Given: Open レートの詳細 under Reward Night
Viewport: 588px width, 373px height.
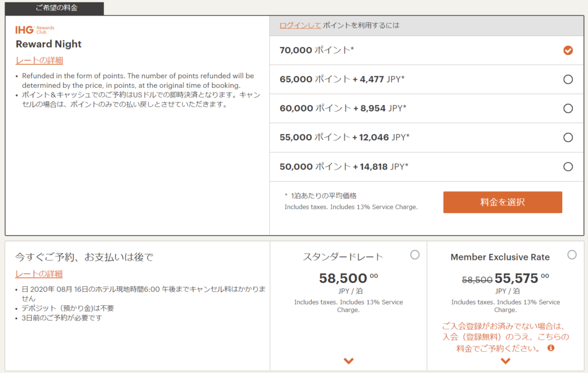Looking at the screenshot, I should tap(39, 60).
